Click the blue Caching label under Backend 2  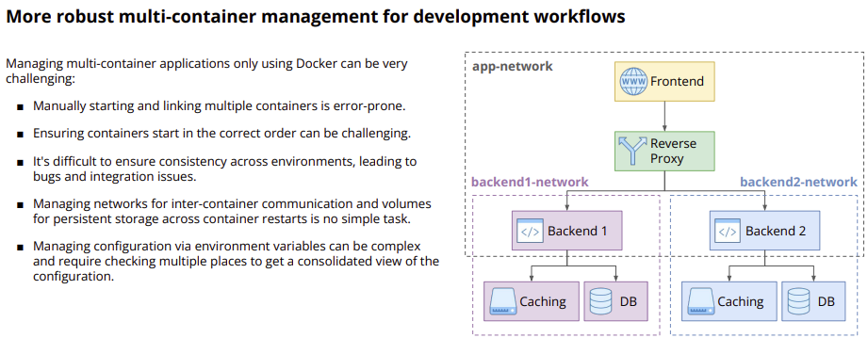[741, 302]
